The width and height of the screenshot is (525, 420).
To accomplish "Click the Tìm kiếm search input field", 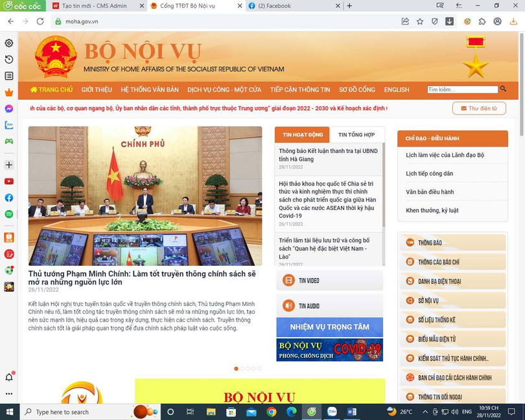I will tap(461, 89).
